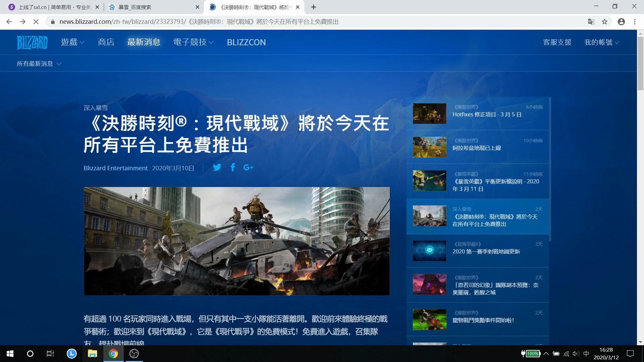Open Task View on taskbar

50,354
